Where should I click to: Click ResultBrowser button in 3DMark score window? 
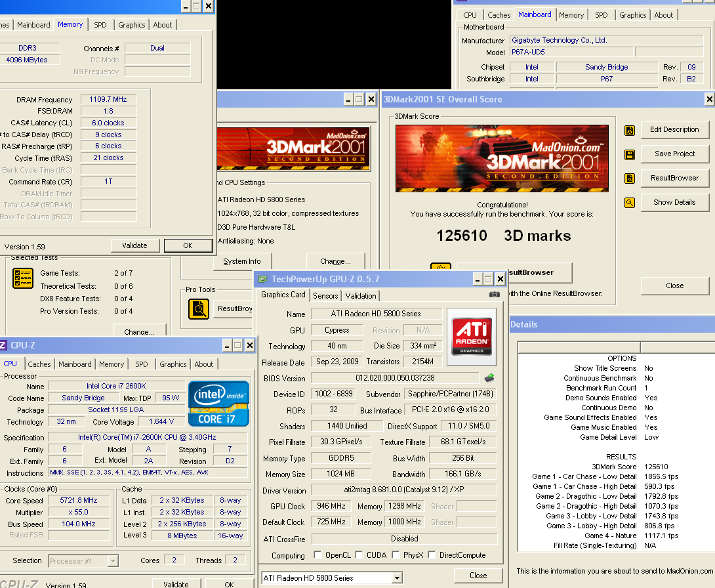coord(674,178)
